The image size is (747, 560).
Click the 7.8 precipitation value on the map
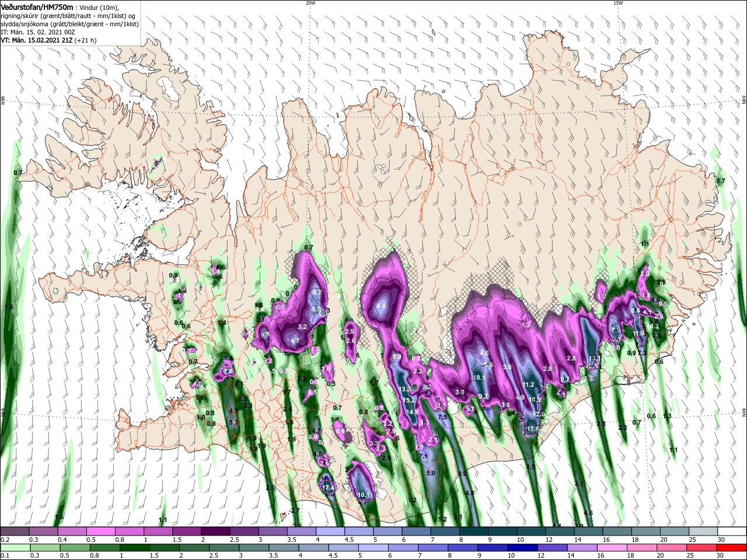tap(228, 370)
